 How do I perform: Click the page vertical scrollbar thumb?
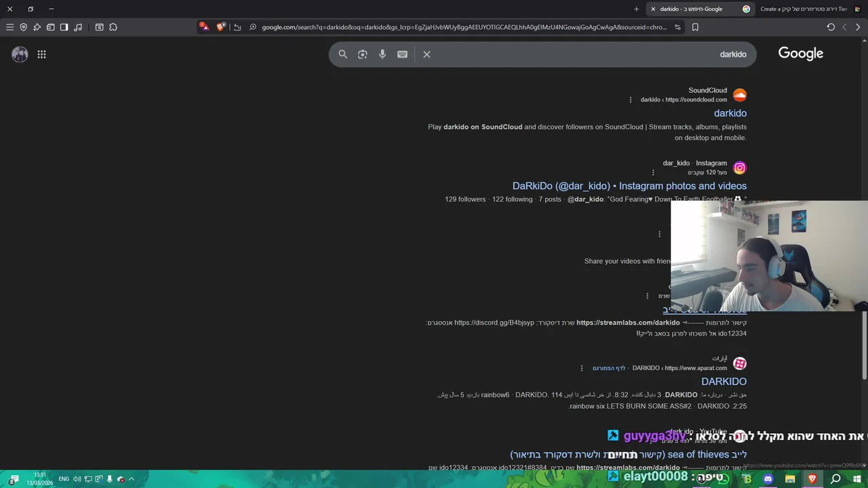click(864, 346)
